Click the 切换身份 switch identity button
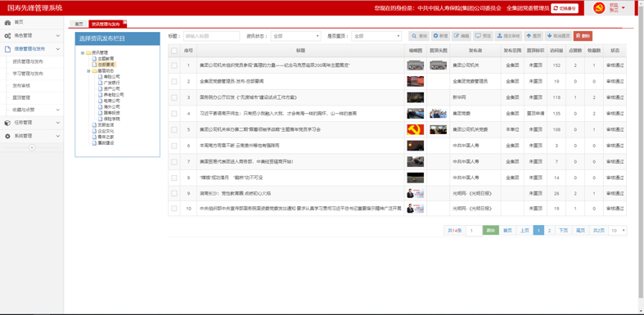Viewport: 644px width, 315px height. [565, 8]
